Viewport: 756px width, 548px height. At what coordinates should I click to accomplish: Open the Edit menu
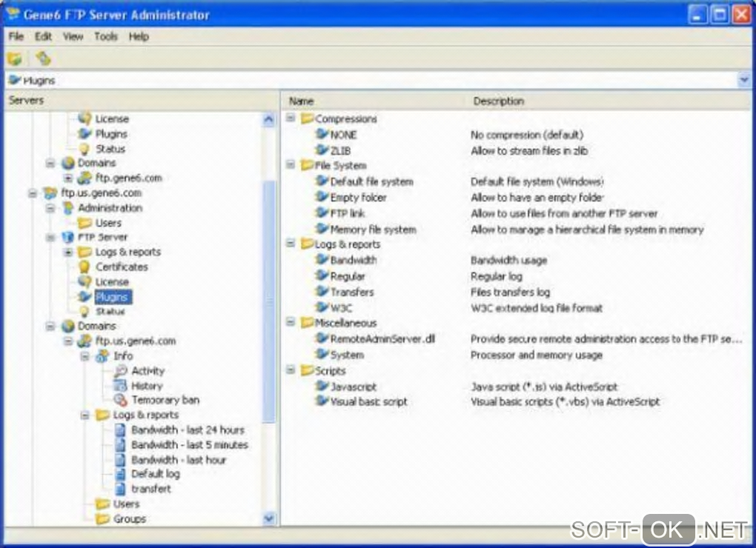point(43,36)
